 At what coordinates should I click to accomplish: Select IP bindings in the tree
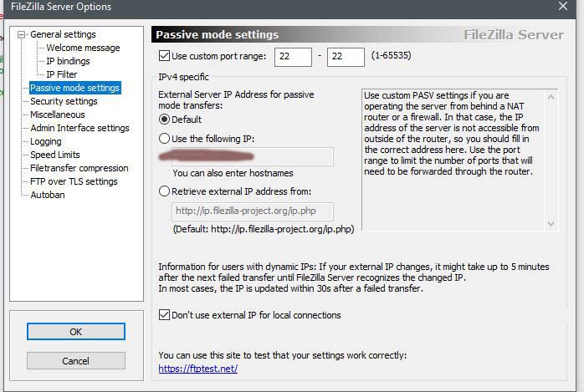click(68, 62)
